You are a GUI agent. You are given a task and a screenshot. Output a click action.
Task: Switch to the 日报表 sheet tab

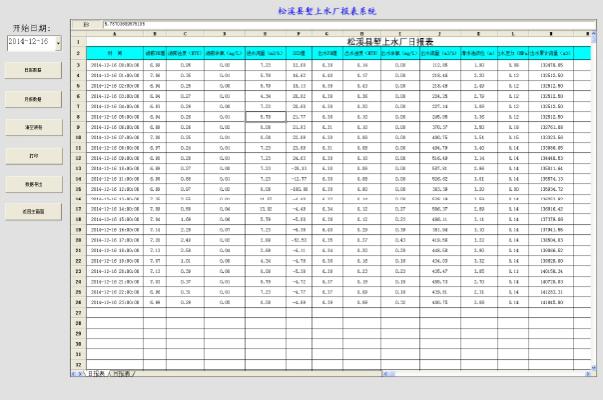point(97,373)
